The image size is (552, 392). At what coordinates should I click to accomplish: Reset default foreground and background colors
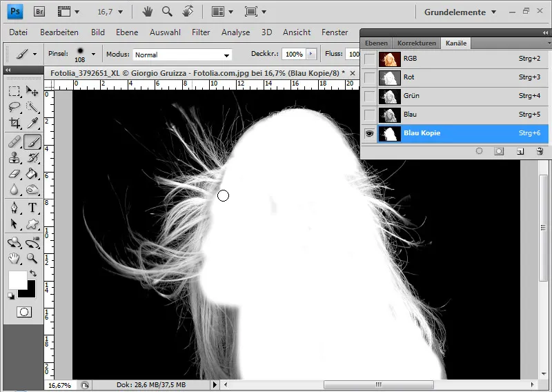[x=11, y=296]
